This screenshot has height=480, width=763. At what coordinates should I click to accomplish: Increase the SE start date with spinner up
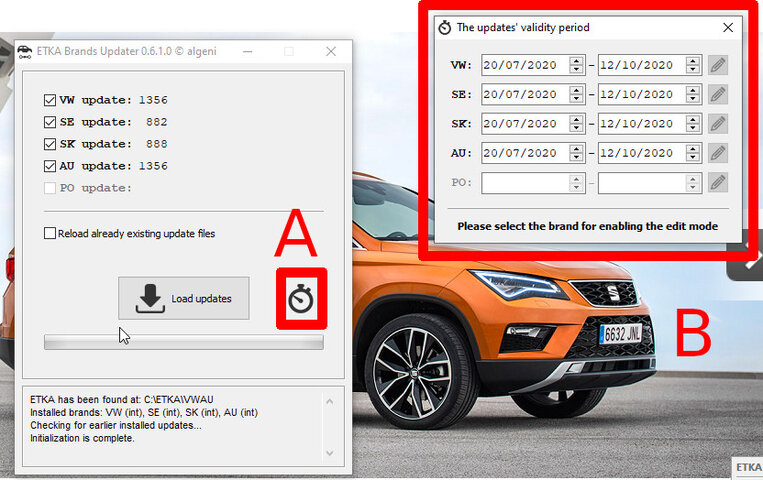click(576, 90)
